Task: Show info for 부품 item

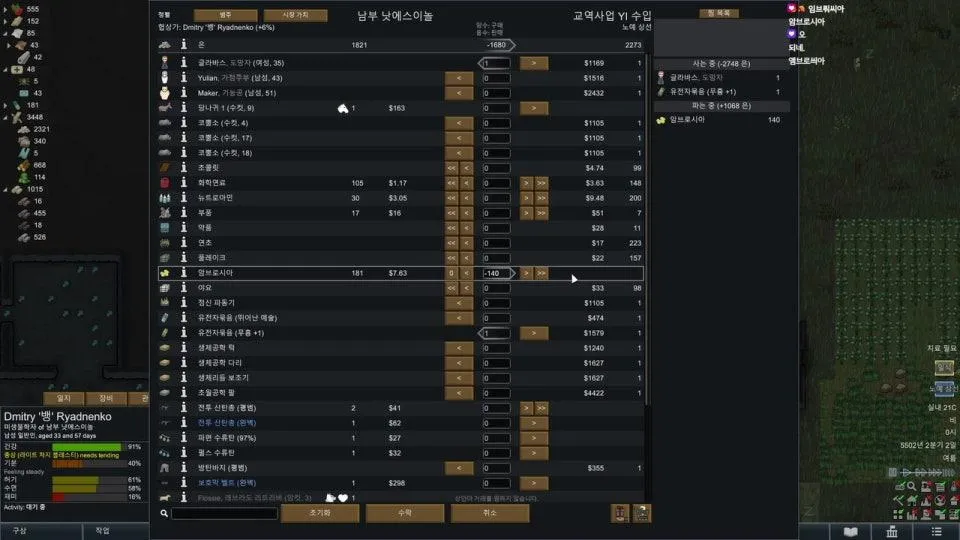Action: coord(184,212)
